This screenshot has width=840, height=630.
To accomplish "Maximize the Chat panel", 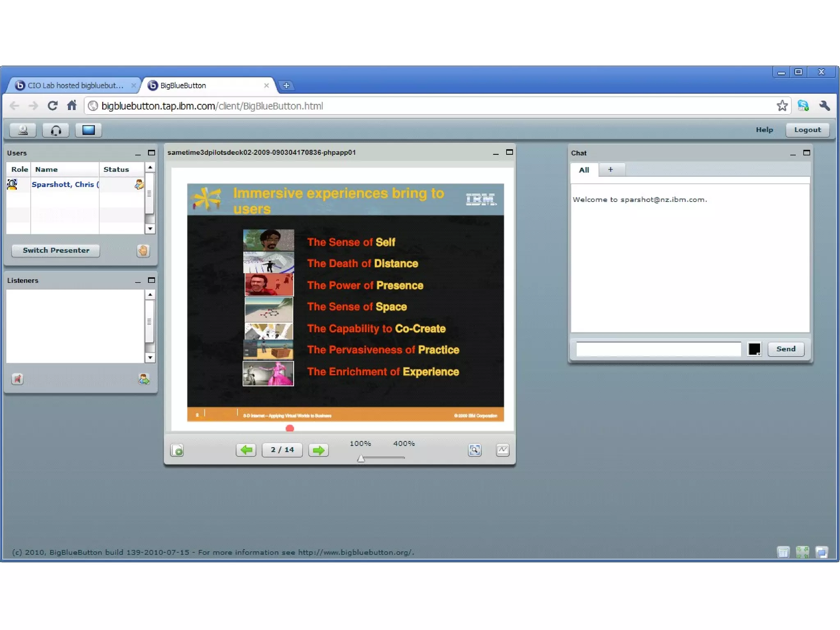I will pyautogui.click(x=806, y=153).
